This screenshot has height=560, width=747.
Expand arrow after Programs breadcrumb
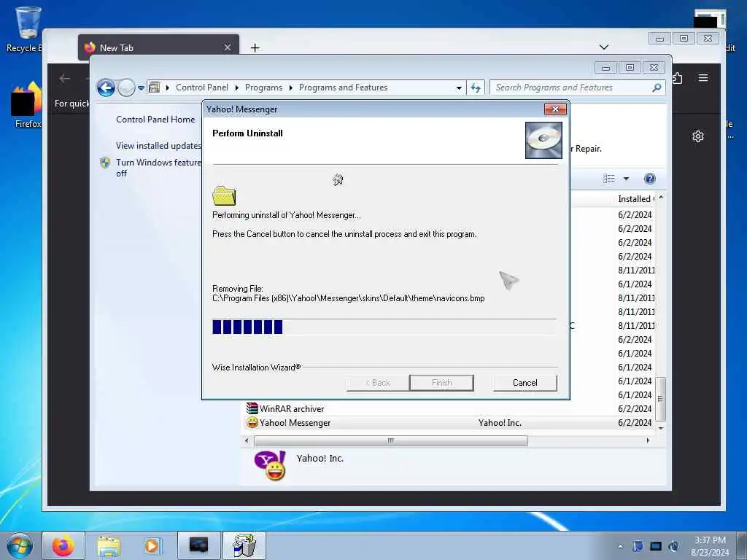[x=291, y=88]
